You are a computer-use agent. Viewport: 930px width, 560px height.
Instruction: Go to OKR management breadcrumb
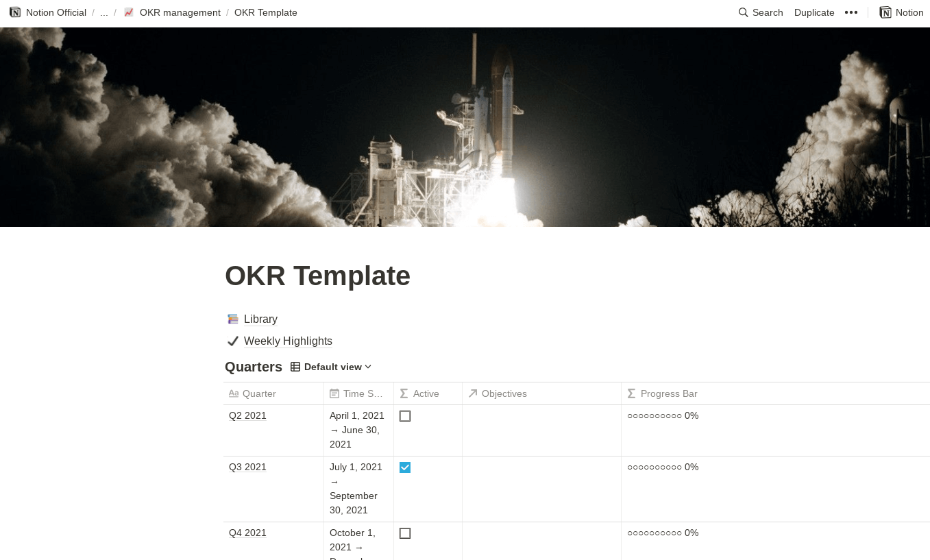[180, 12]
